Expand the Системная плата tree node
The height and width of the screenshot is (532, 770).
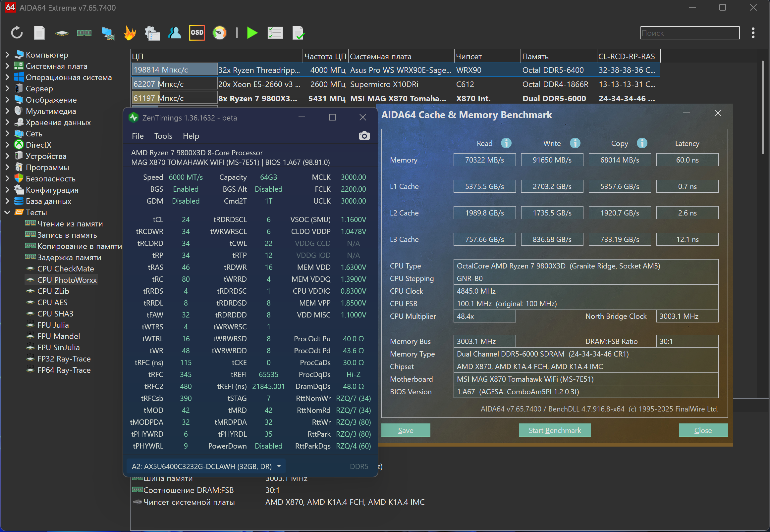(x=7, y=66)
